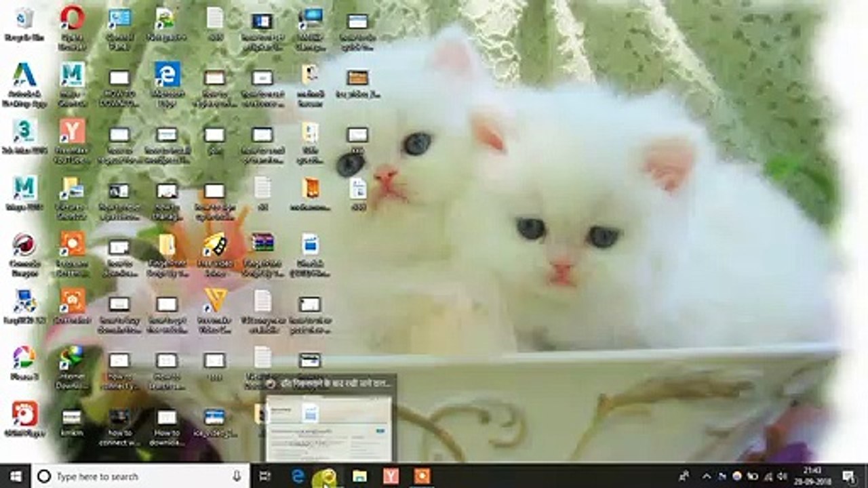Show hidden system tray icons

point(707,476)
